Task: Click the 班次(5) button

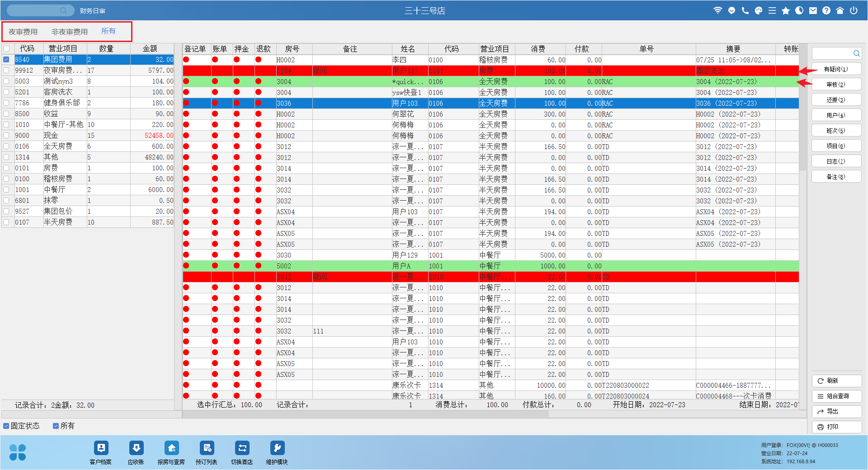Action: coord(836,131)
